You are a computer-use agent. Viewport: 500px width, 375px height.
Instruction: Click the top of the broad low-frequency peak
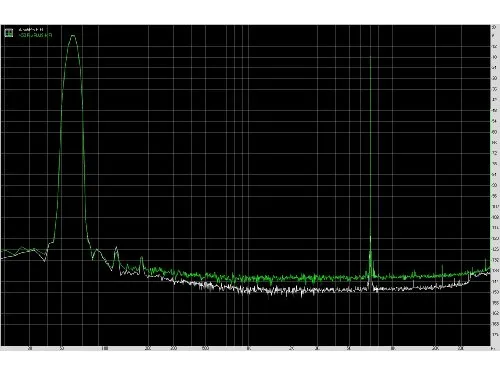tap(73, 35)
